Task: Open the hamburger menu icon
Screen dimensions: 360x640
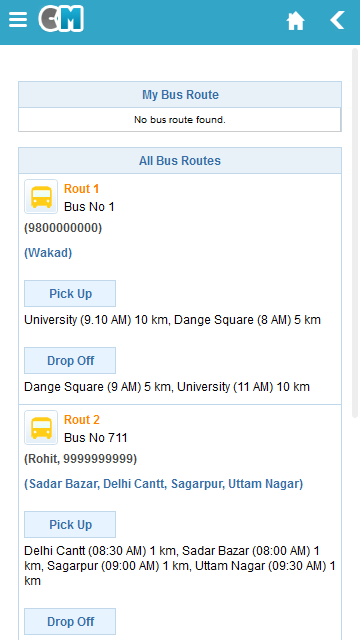Action: (18, 20)
